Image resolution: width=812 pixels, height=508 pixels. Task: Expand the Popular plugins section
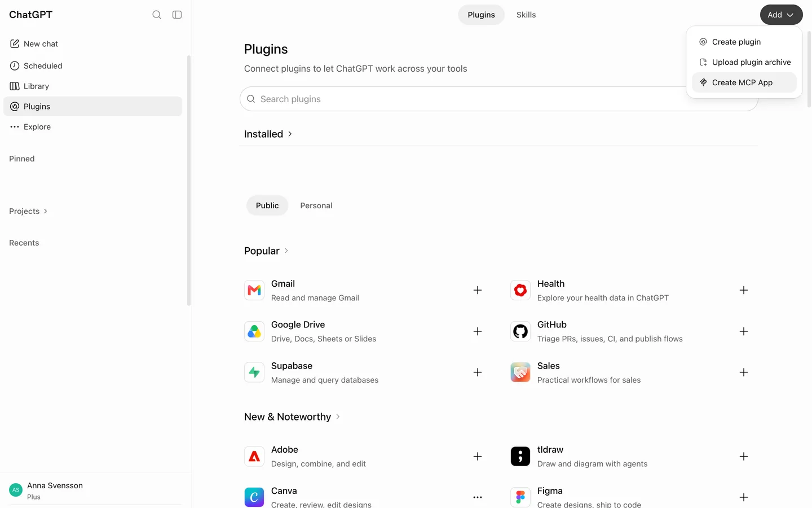(266, 251)
